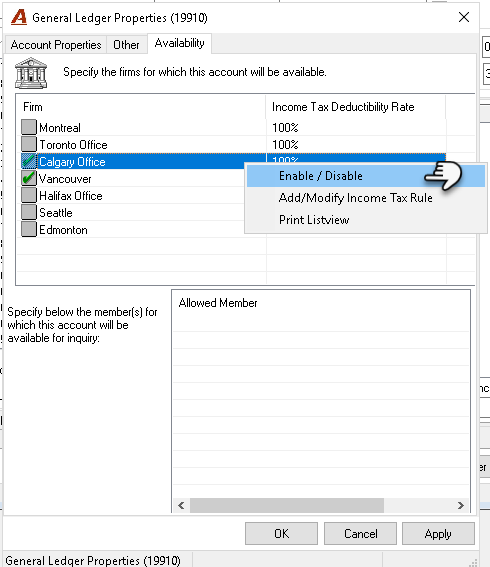This screenshot has width=490, height=567.
Task: Toggle the Toronto Office checkbox
Action: (x=29, y=144)
